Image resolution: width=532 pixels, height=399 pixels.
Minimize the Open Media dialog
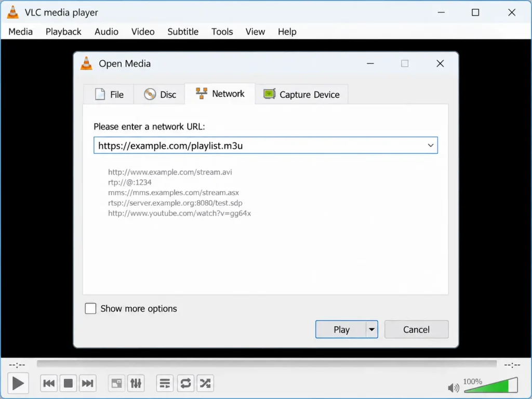coord(370,63)
